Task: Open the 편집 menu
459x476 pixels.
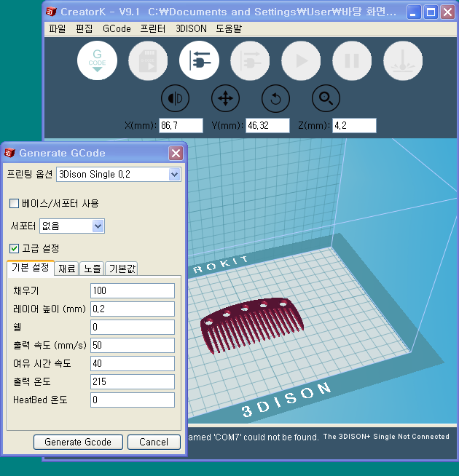Action: click(x=84, y=29)
